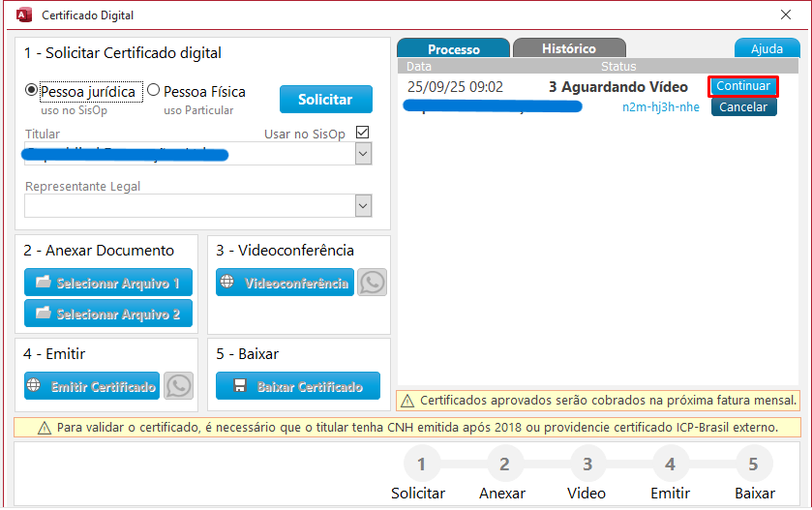Click the Access app icon in title bar

click(24, 15)
